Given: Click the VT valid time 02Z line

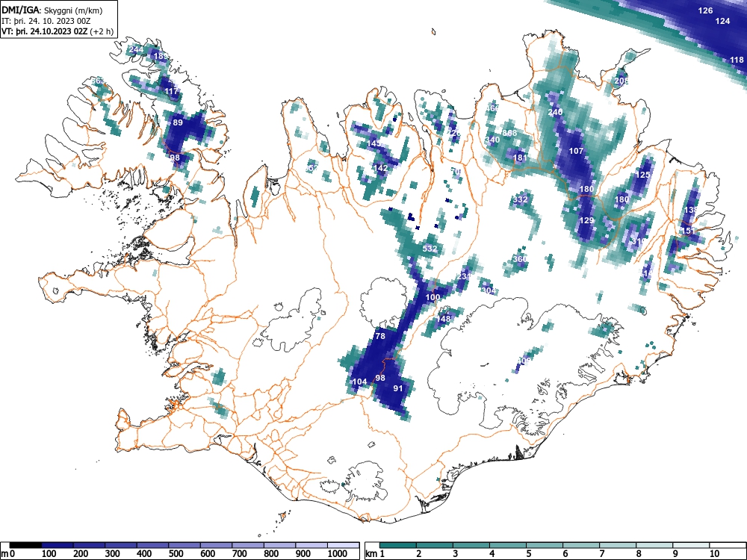Looking at the screenshot, I should (x=58, y=31).
